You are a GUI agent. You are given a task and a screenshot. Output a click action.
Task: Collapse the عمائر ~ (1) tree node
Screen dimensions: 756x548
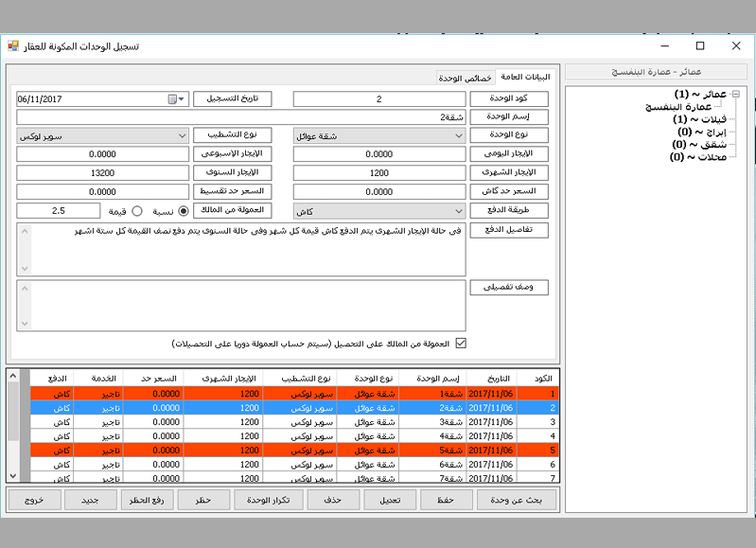coord(736,94)
